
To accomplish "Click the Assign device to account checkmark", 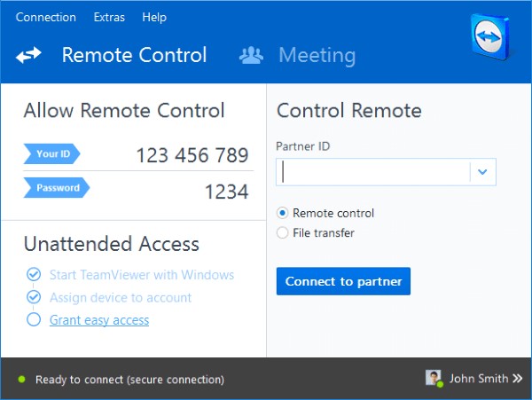I will pos(34,297).
